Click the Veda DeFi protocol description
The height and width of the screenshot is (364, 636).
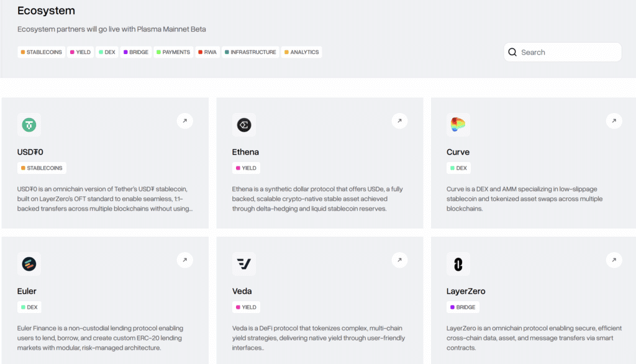pyautogui.click(x=319, y=338)
